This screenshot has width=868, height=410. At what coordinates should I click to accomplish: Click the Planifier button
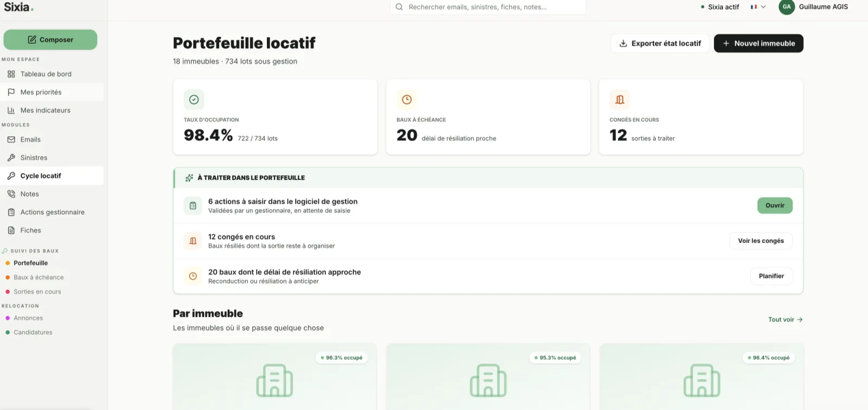771,276
